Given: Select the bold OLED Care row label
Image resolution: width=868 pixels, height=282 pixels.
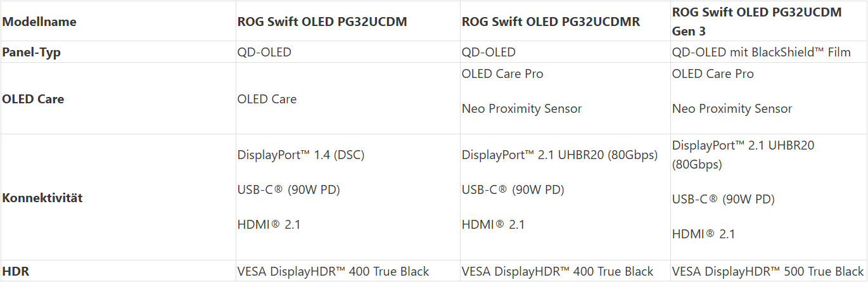Looking at the screenshot, I should click(x=33, y=99).
